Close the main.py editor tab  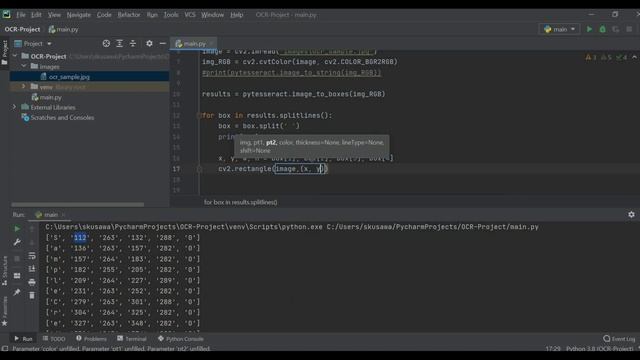pyautogui.click(x=212, y=44)
